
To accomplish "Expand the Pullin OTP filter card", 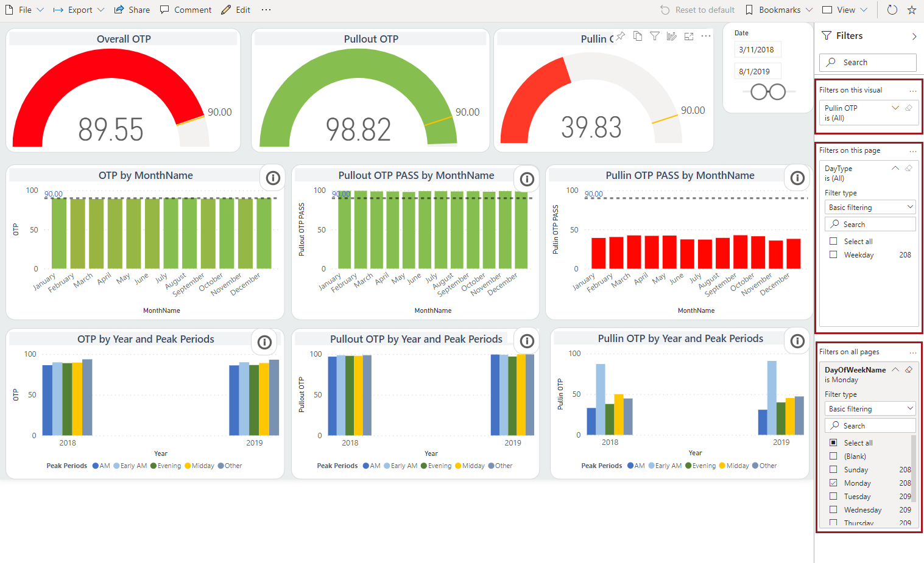I will pyautogui.click(x=895, y=107).
